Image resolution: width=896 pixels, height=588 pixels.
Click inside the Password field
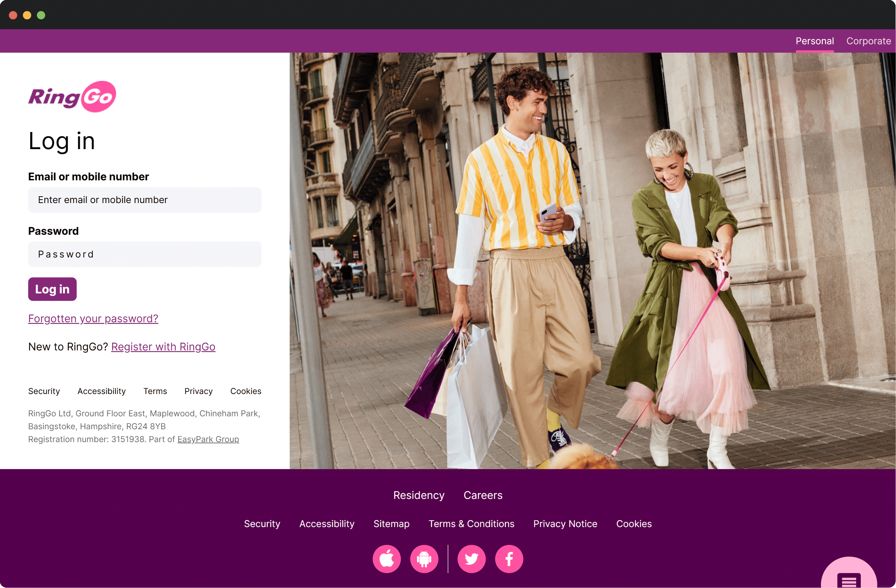click(x=145, y=254)
